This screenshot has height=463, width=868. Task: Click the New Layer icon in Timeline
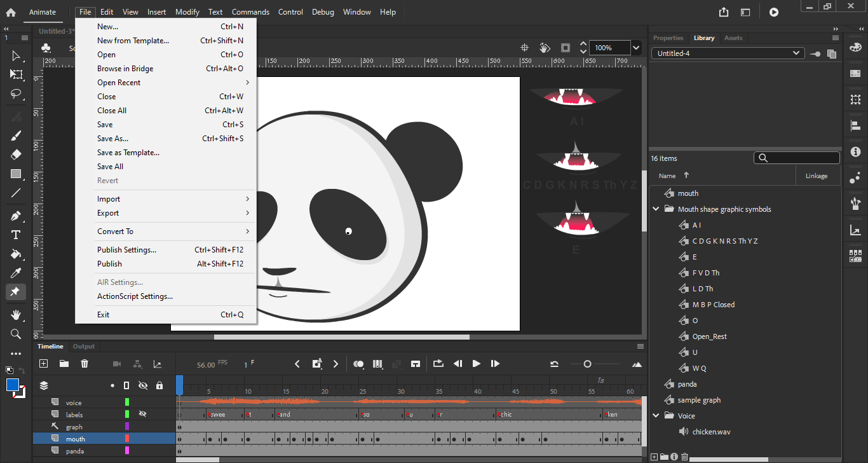click(x=43, y=364)
